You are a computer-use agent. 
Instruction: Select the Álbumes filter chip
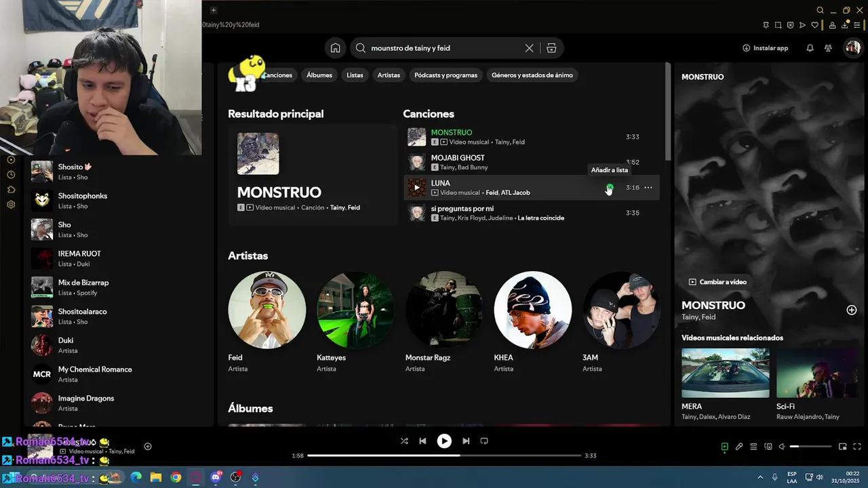tap(319, 75)
